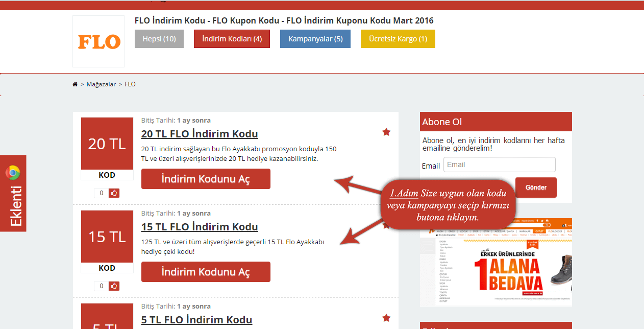This screenshot has height=329, width=644.
Task: Click the Abone Ol panel header
Action: (x=496, y=122)
